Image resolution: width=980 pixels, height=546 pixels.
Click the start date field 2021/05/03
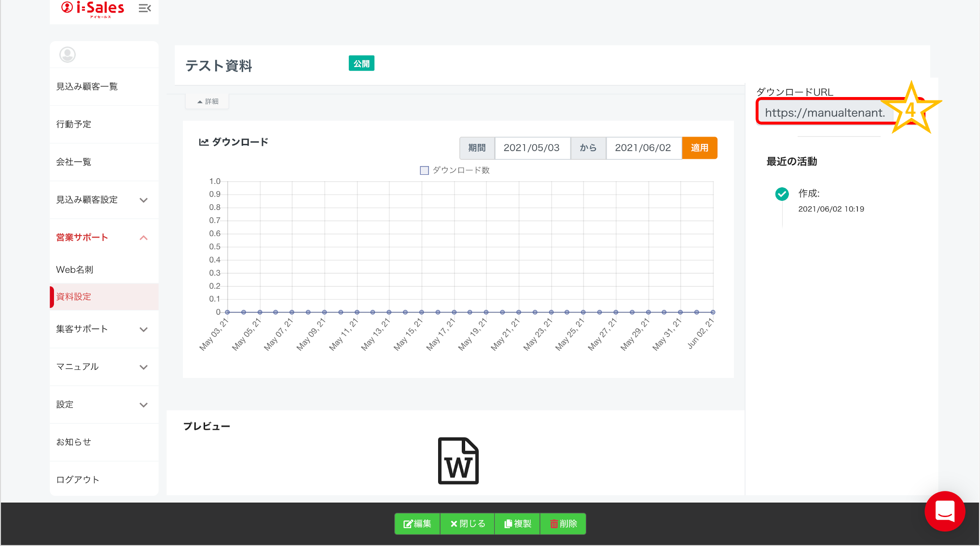point(532,148)
